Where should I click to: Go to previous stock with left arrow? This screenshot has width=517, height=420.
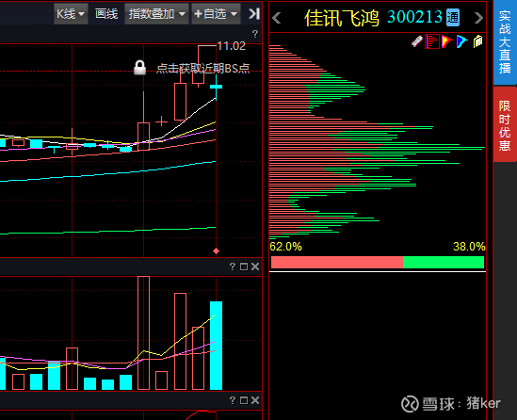click(x=277, y=18)
